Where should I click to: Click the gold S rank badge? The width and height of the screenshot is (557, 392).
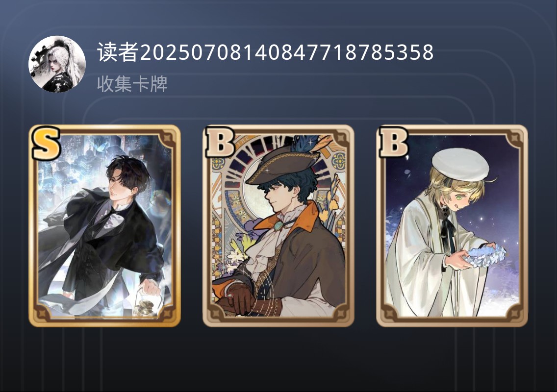point(46,143)
